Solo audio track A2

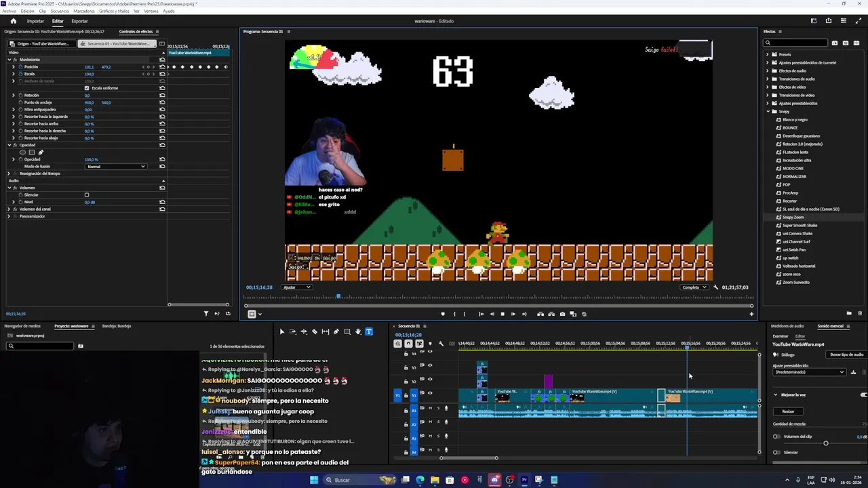point(438,422)
